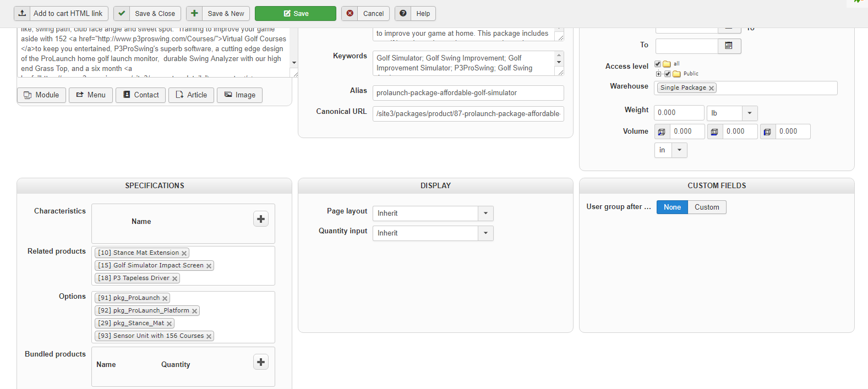Toggle the 'all' access level checkbox

click(658, 64)
